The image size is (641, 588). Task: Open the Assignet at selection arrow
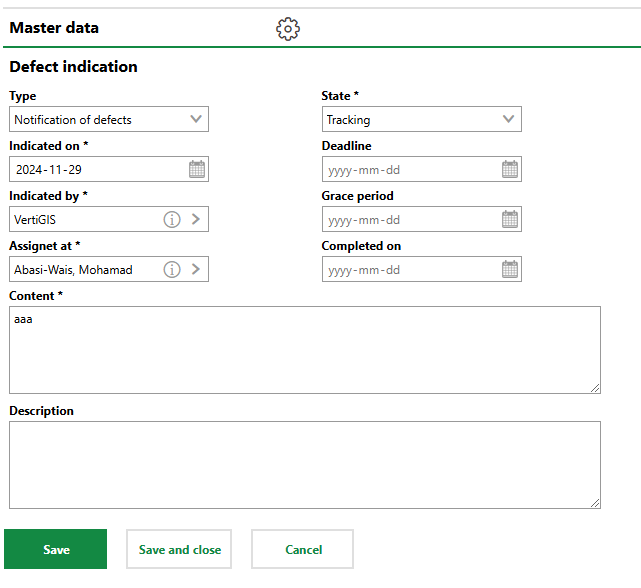[x=195, y=269]
